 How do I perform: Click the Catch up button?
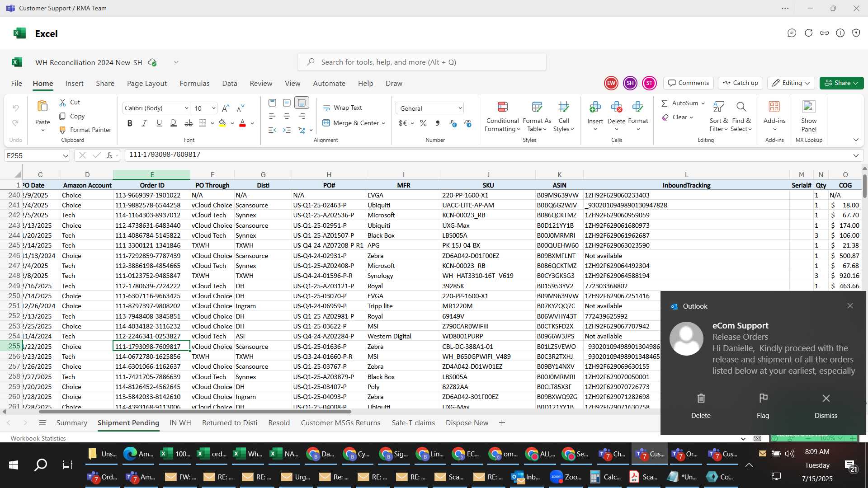pyautogui.click(x=741, y=83)
